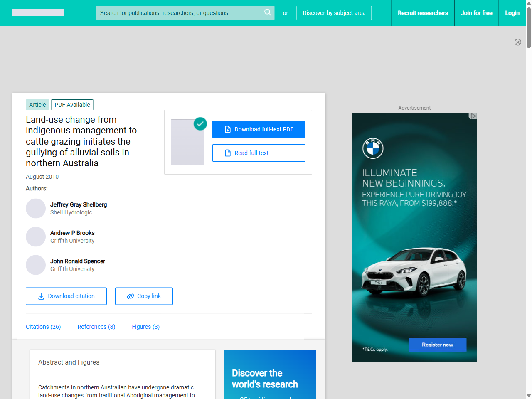Switch to Citations (26) tab
532x399 pixels.
pos(43,327)
